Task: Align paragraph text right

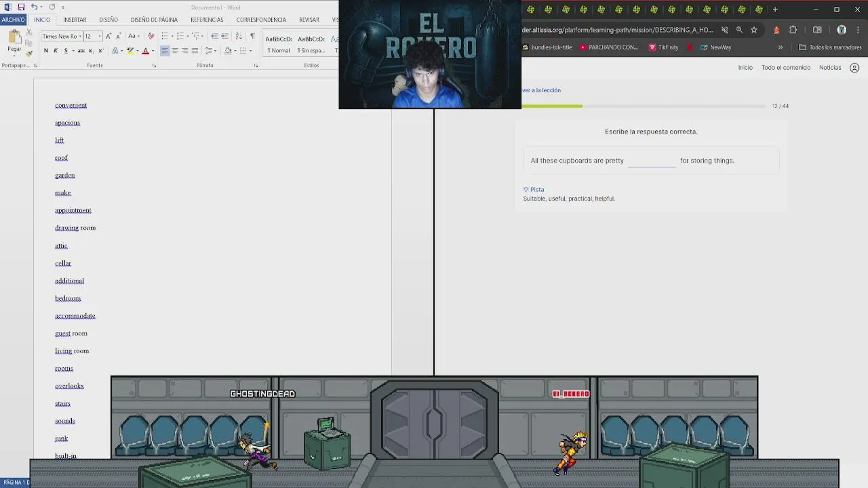Action: point(184,51)
